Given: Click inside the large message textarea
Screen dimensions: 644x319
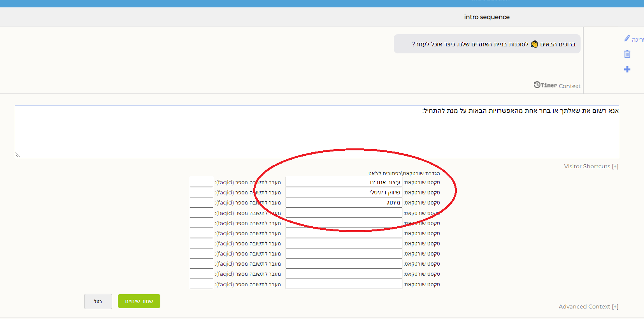Looking at the screenshot, I should (317, 132).
